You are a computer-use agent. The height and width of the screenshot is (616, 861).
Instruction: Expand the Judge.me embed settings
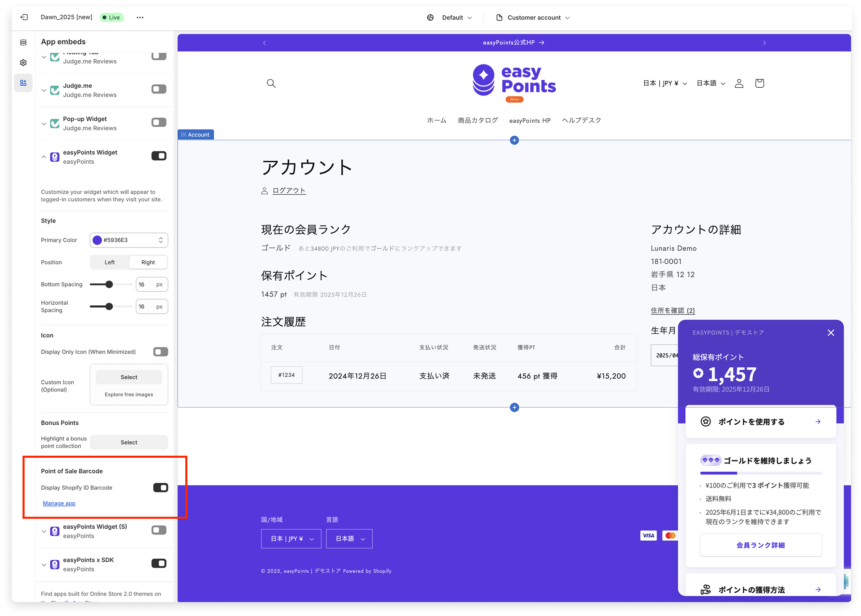tap(44, 90)
